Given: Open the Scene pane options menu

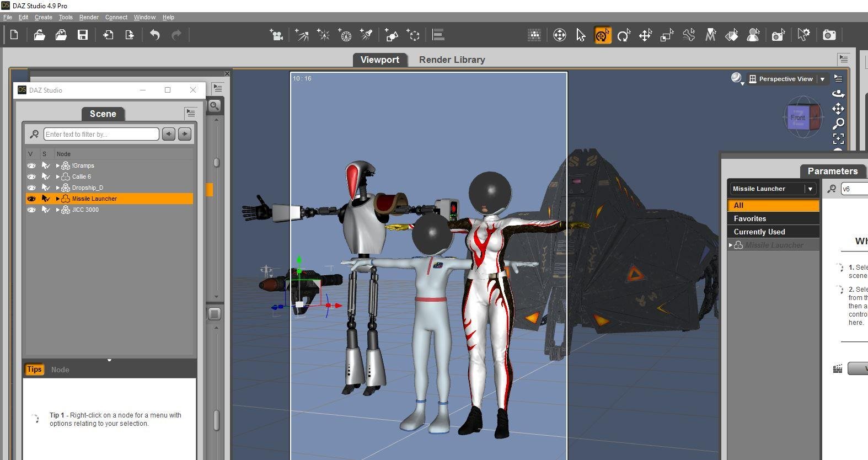Looking at the screenshot, I should pos(190,113).
